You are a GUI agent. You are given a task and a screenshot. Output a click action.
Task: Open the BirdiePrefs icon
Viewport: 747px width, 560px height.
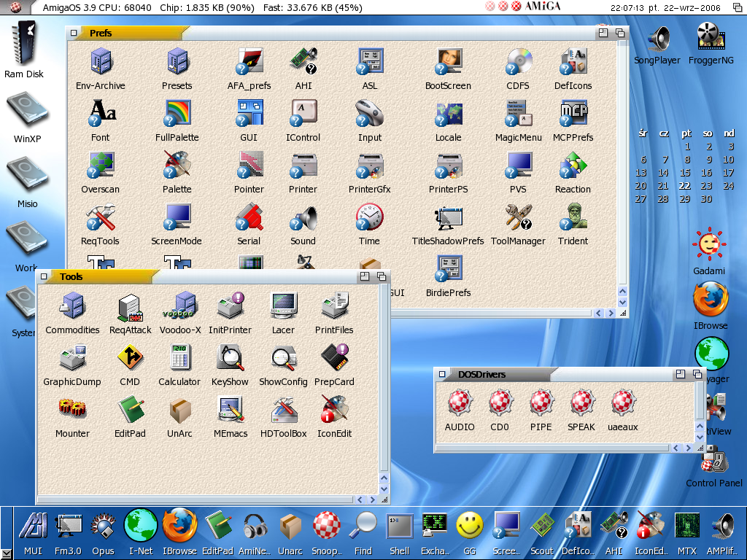click(449, 268)
